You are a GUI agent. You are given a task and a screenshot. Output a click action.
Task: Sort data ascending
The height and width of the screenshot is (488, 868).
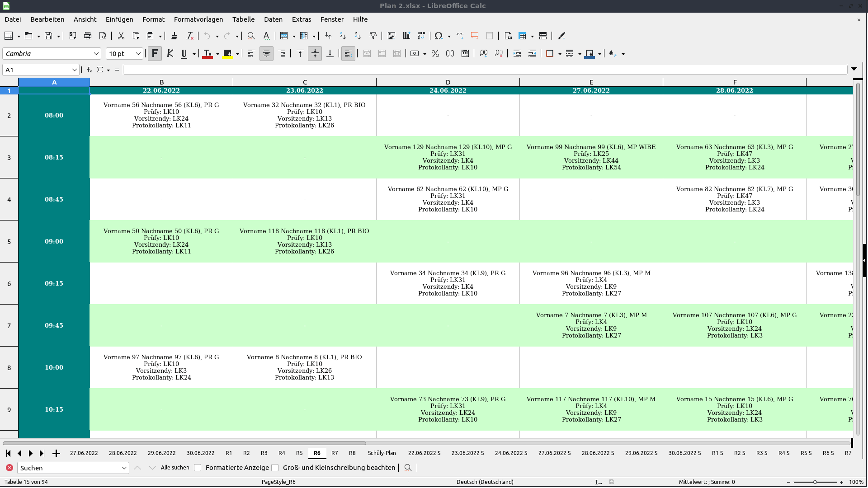(x=343, y=36)
